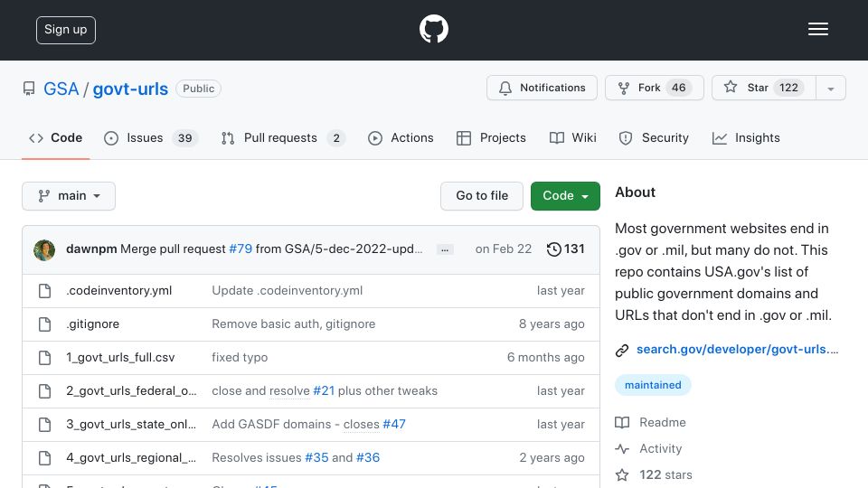868x488 pixels.
Task: Open the 1_govt_urls_full.csv file
Action: coord(120,358)
